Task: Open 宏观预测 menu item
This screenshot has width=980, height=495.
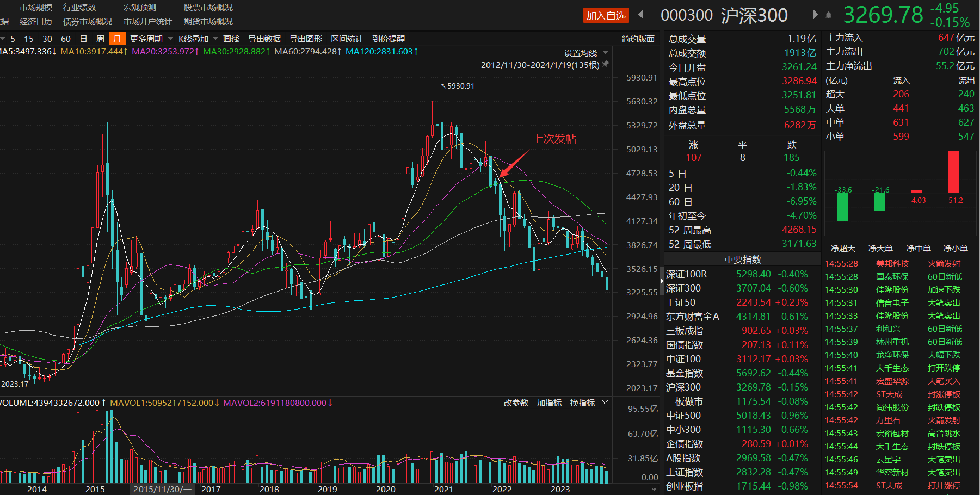Action: coord(140,7)
